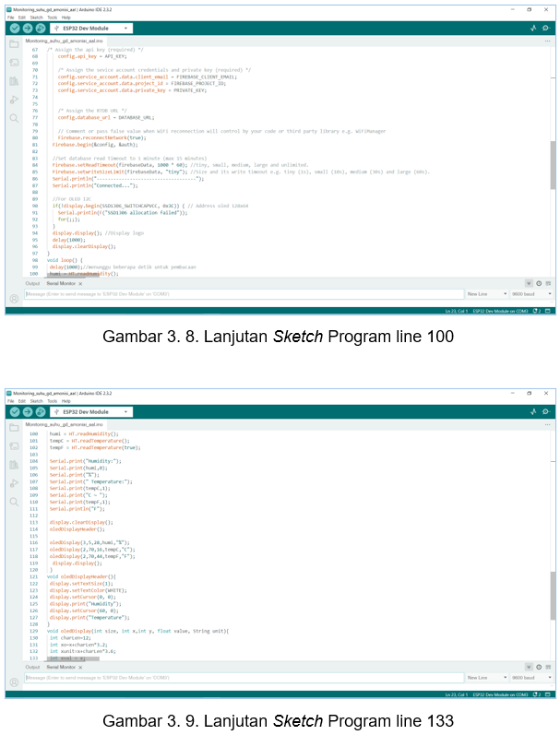The image size is (560, 735).
Task: Open Search sidebar icon in Gambar 3.9 window
Action: pyautogui.click(x=14, y=502)
